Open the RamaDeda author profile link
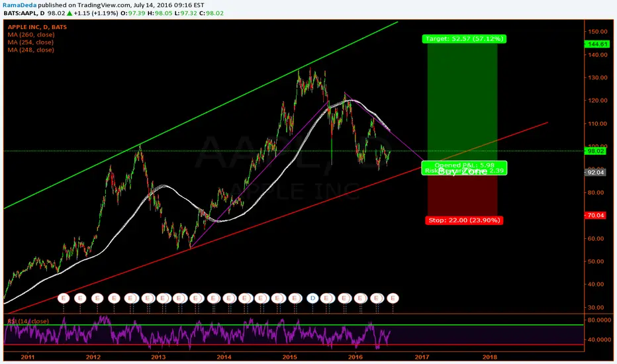The height and width of the screenshot is (364, 617). coord(20,5)
